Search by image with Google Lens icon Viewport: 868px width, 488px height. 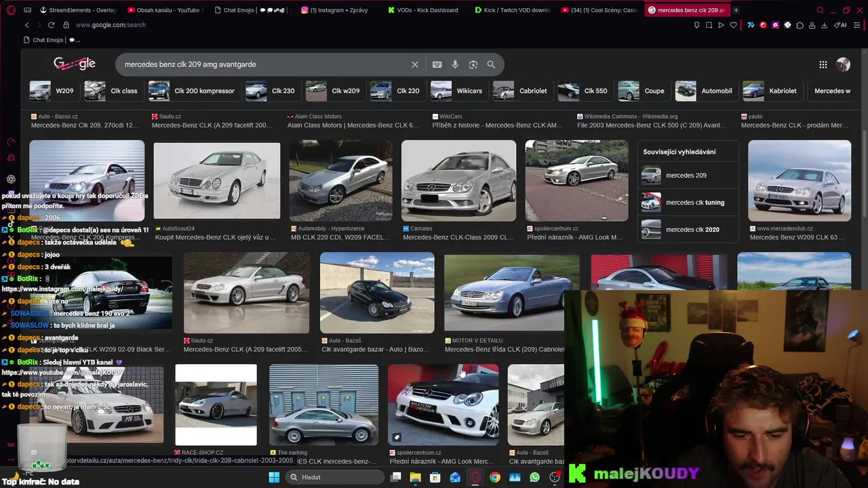473,64
